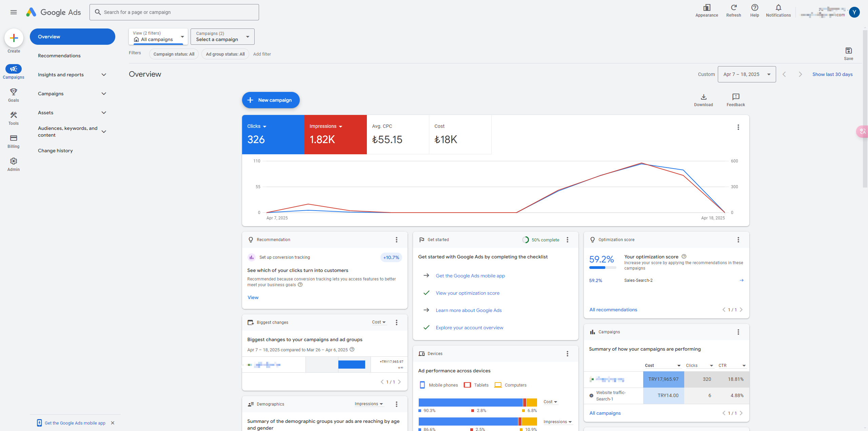Open Devices card Cost dropdown
This screenshot has width=868, height=431.
(550, 402)
